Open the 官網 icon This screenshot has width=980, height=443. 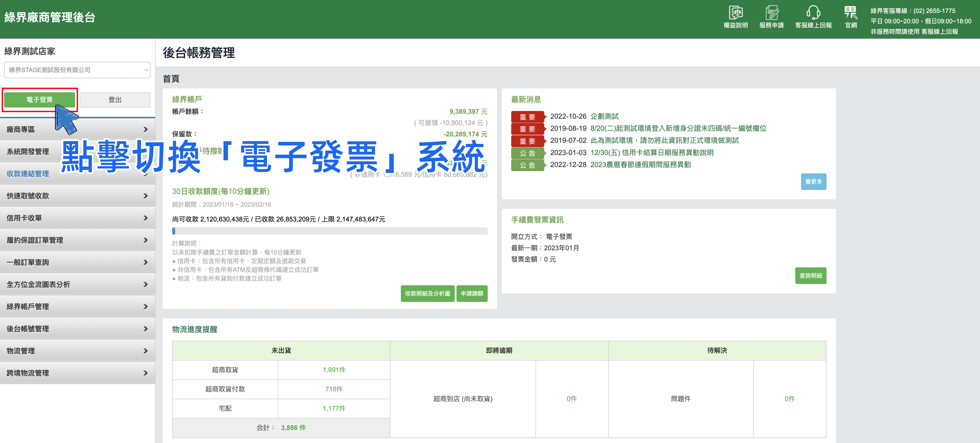click(851, 17)
